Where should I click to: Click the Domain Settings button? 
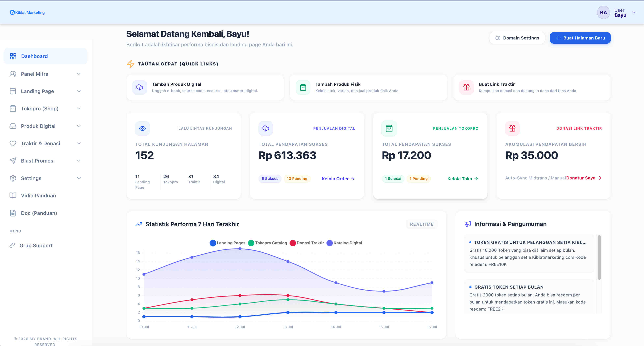point(517,38)
